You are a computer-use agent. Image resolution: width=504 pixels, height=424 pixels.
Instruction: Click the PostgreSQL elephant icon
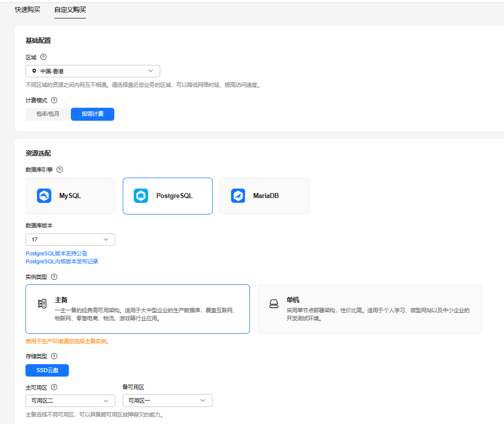pyautogui.click(x=141, y=196)
